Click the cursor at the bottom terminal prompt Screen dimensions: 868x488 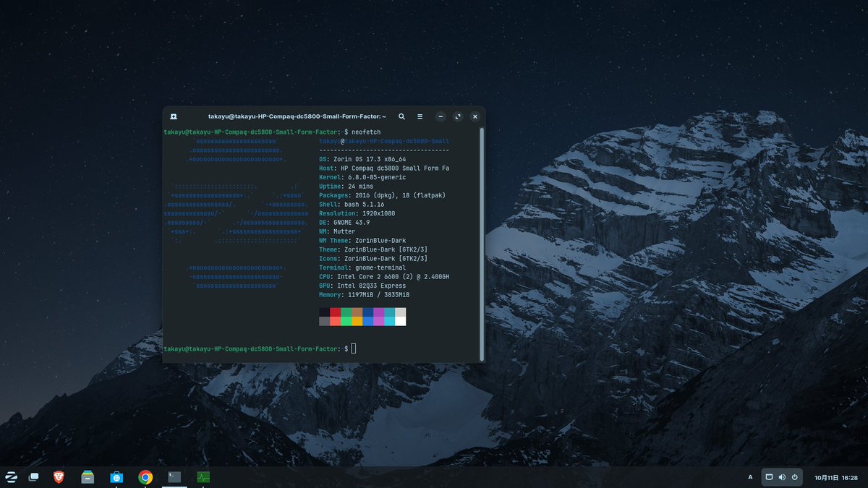click(x=354, y=349)
